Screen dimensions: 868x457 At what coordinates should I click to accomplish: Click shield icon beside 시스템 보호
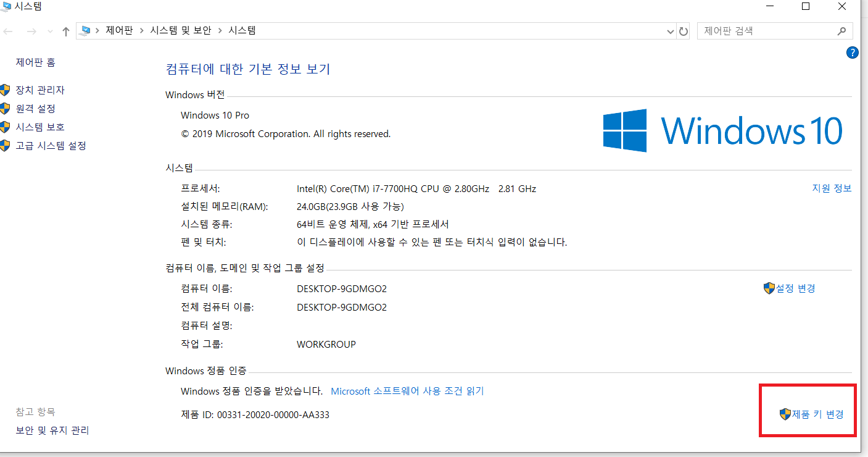6,127
